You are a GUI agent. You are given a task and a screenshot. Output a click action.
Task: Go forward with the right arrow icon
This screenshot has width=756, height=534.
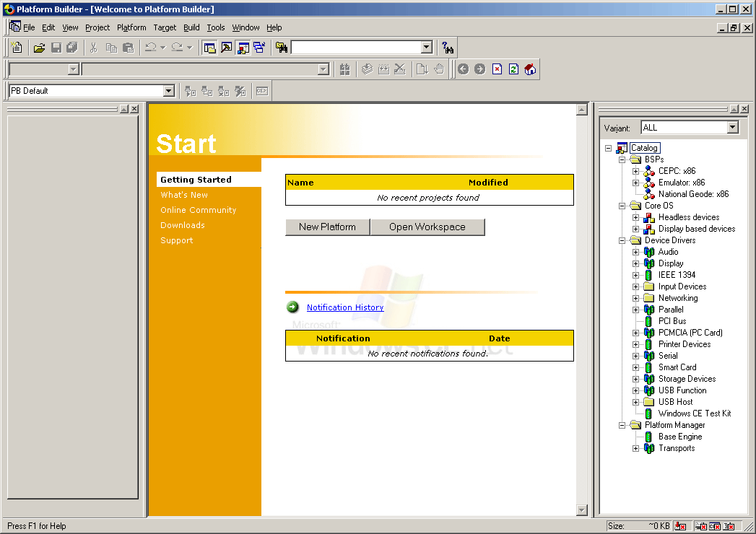point(479,69)
